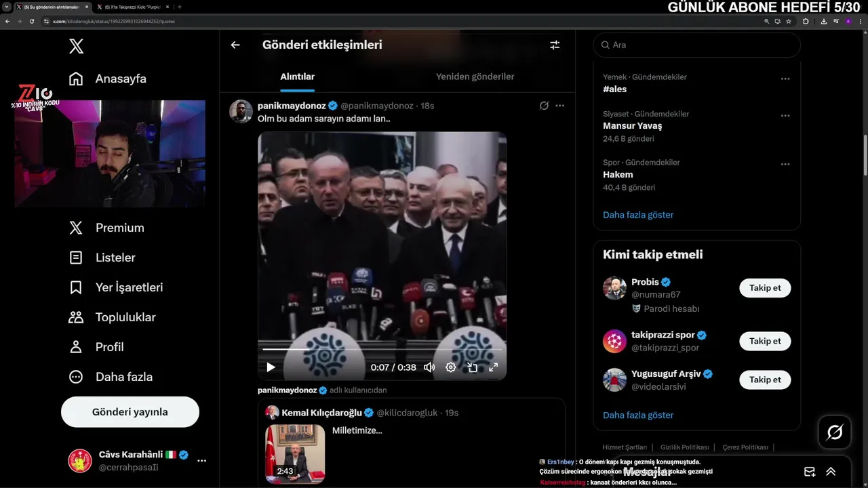This screenshot has width=868, height=488.
Task: Open panikmaydonoz profile avatar
Action: pos(241,111)
